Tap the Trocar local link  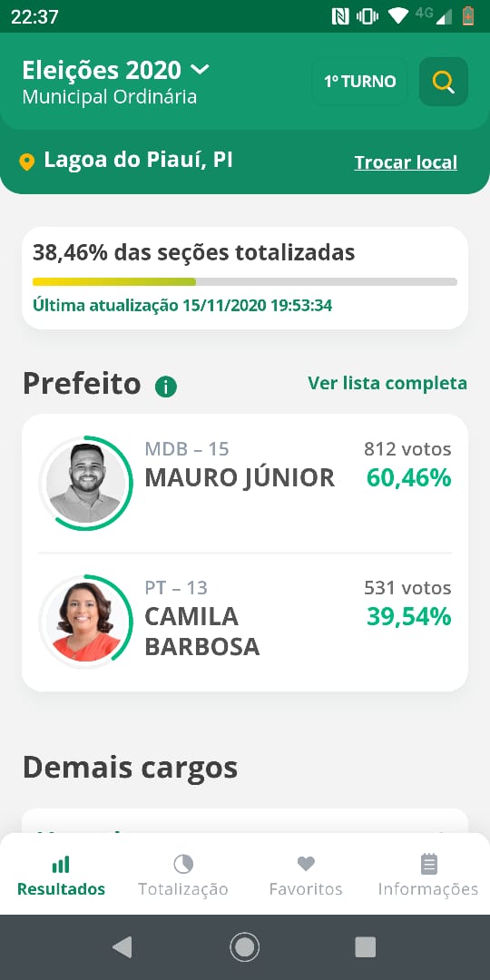(406, 162)
